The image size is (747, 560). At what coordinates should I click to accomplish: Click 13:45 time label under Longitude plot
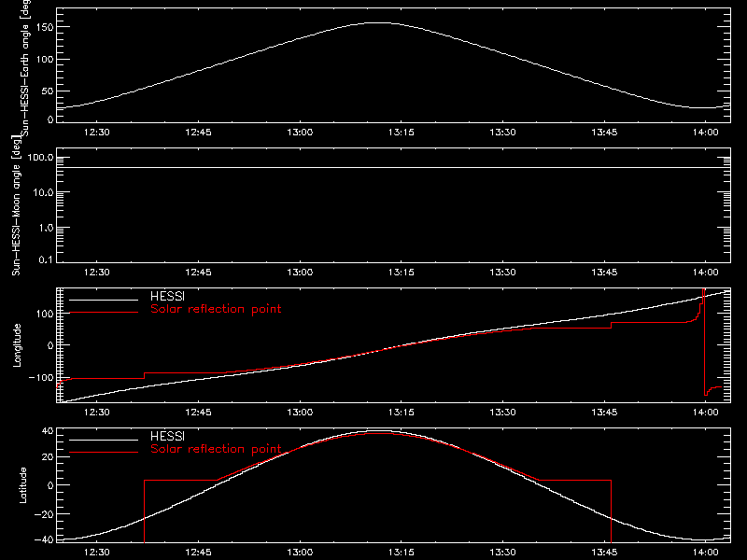[x=604, y=412]
